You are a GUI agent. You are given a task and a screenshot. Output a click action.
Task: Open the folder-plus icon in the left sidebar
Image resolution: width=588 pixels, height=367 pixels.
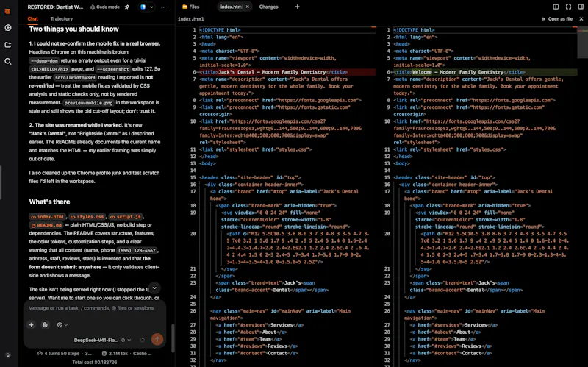pyautogui.click(x=7, y=45)
